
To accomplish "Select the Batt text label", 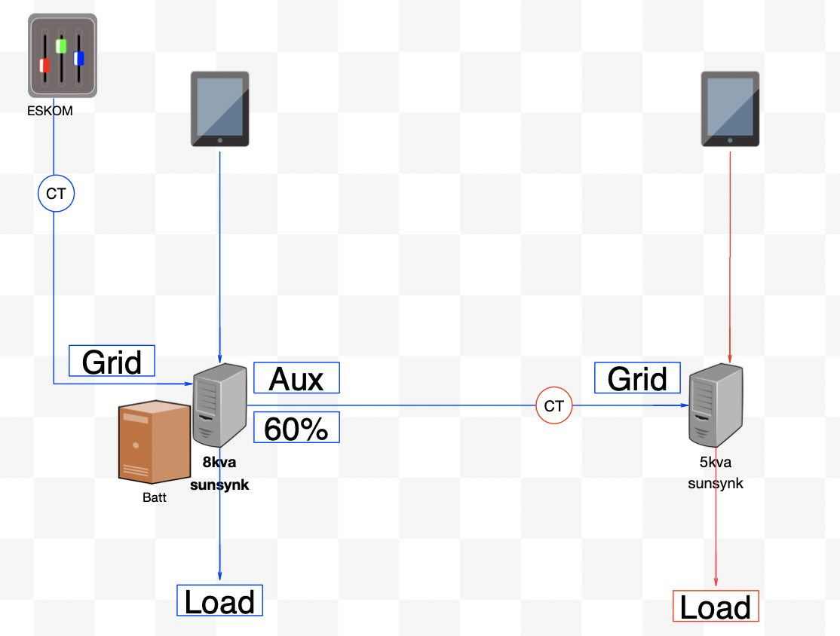I will tap(153, 497).
